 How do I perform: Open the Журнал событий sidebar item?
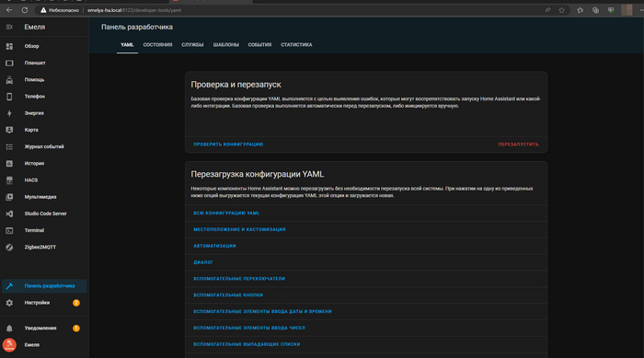pos(44,146)
